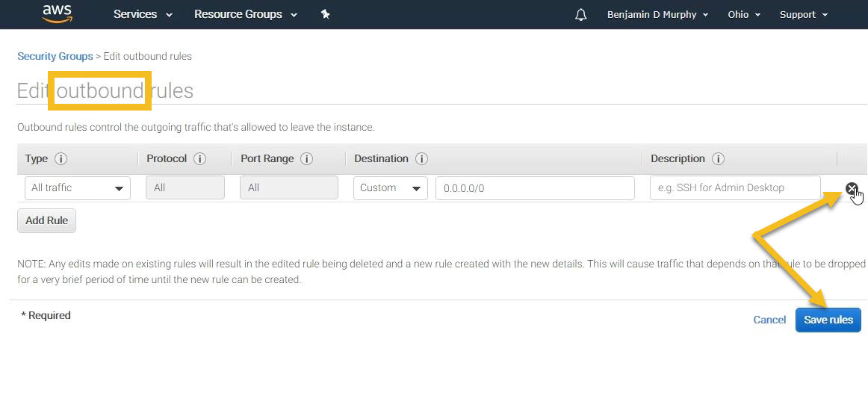This screenshot has height=419, width=868.
Task: Focus the rule Description input field
Action: [x=735, y=188]
